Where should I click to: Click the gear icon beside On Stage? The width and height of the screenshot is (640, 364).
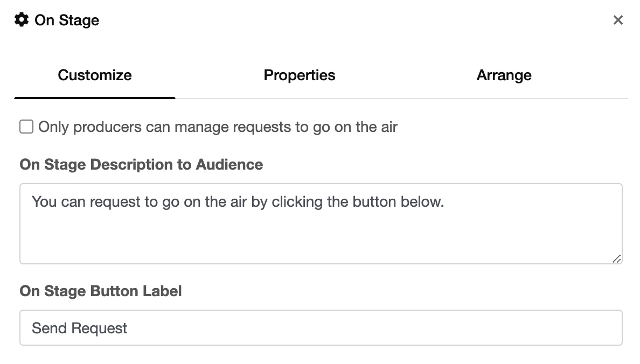22,20
